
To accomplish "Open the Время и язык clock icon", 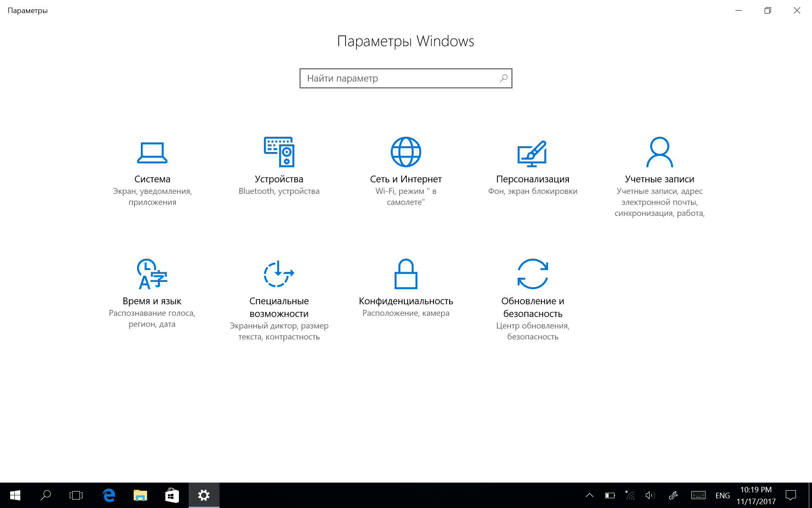I will pyautogui.click(x=152, y=274).
